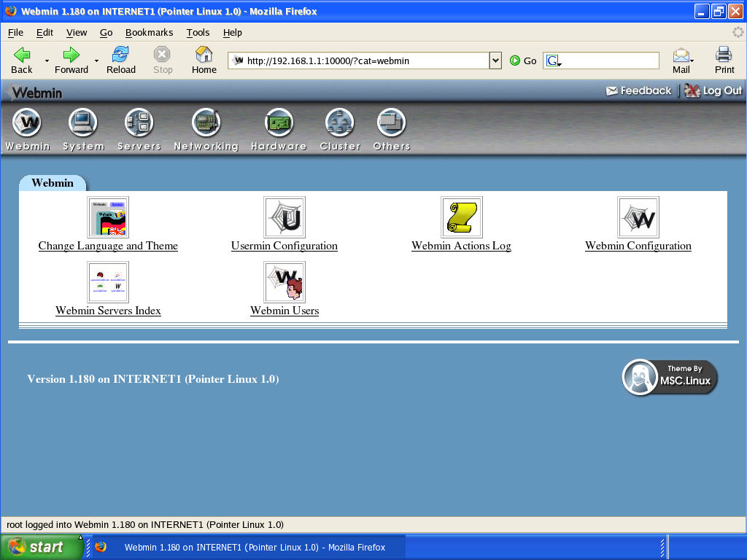Image resolution: width=747 pixels, height=560 pixels.
Task: Go forward with the Forward arrow
Action: click(71, 61)
